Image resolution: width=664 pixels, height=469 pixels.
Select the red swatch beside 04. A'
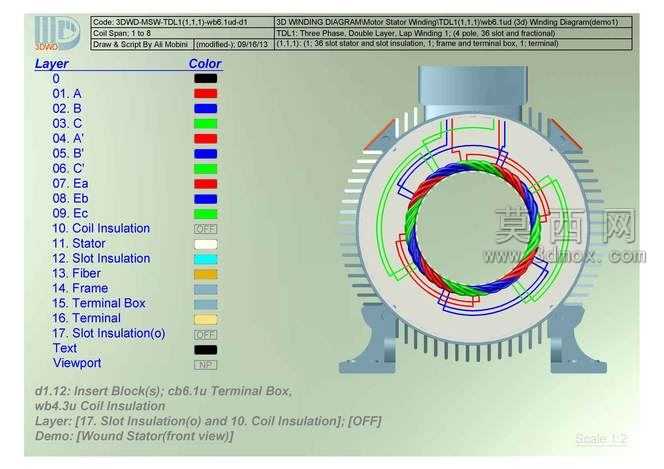click(x=205, y=138)
